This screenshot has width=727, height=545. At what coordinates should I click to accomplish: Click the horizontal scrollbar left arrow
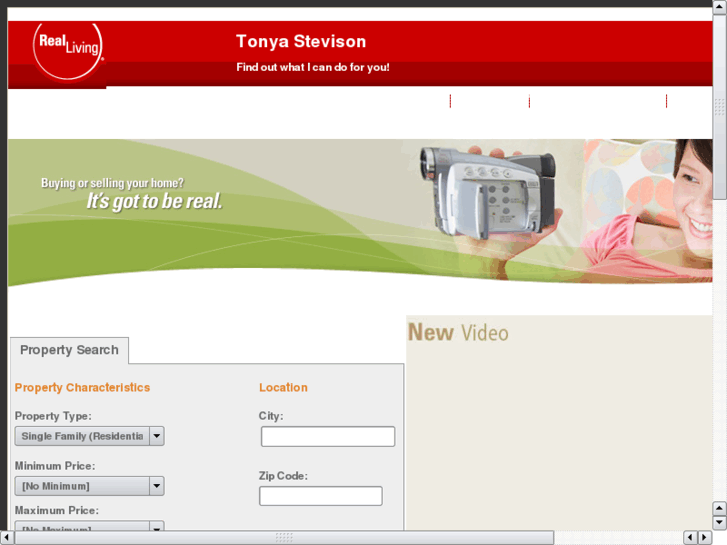pyautogui.click(x=6, y=537)
